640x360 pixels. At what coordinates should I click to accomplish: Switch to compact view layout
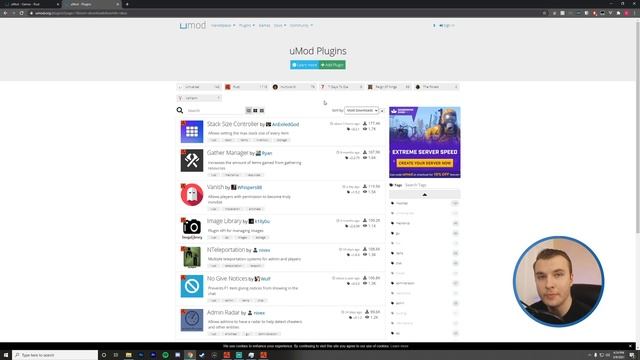pos(262,111)
